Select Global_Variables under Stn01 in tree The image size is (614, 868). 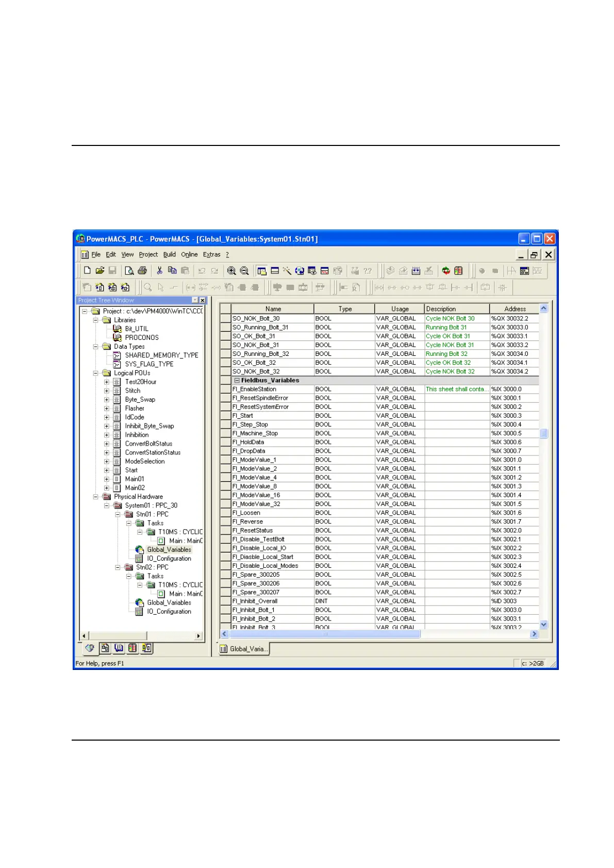[169, 550]
